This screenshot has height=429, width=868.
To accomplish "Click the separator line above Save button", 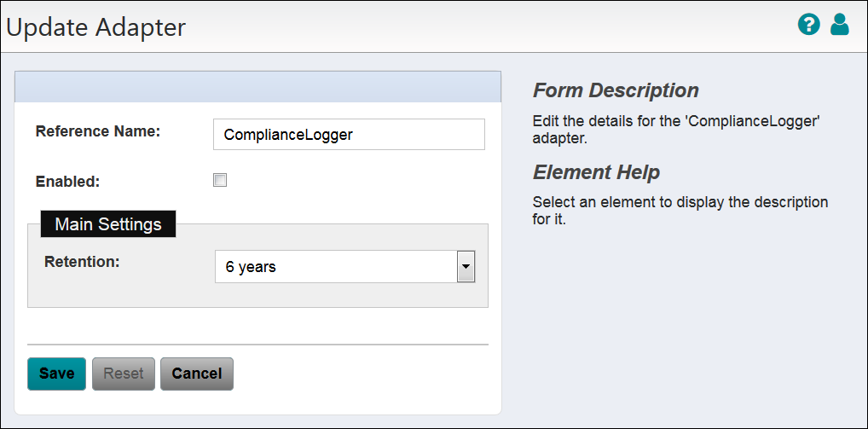I will tap(258, 345).
